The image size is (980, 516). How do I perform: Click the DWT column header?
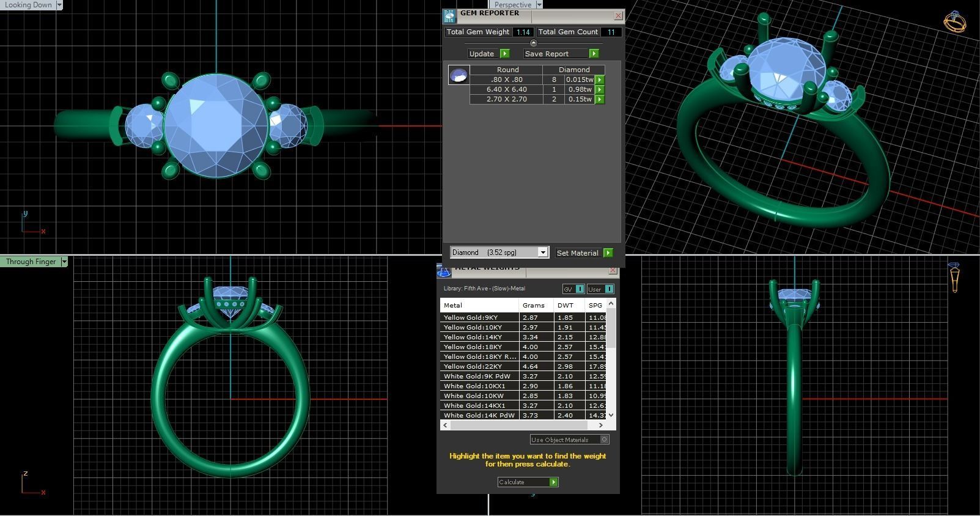tap(570, 305)
